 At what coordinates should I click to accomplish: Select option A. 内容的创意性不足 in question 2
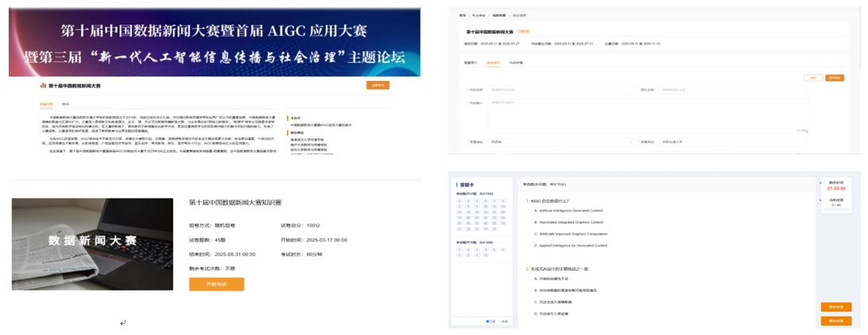(529, 279)
